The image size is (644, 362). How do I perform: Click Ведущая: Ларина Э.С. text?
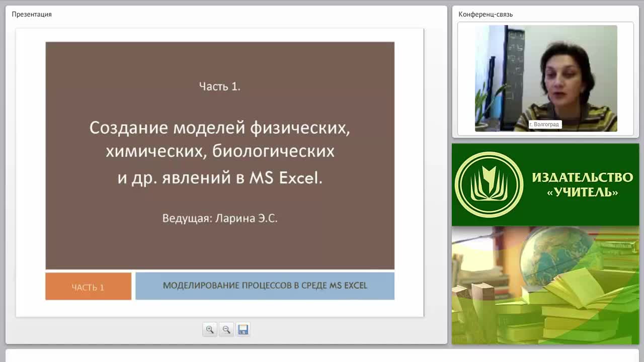(x=220, y=218)
